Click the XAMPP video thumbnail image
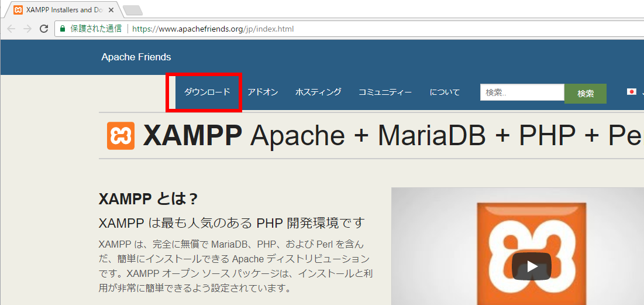 click(518, 246)
